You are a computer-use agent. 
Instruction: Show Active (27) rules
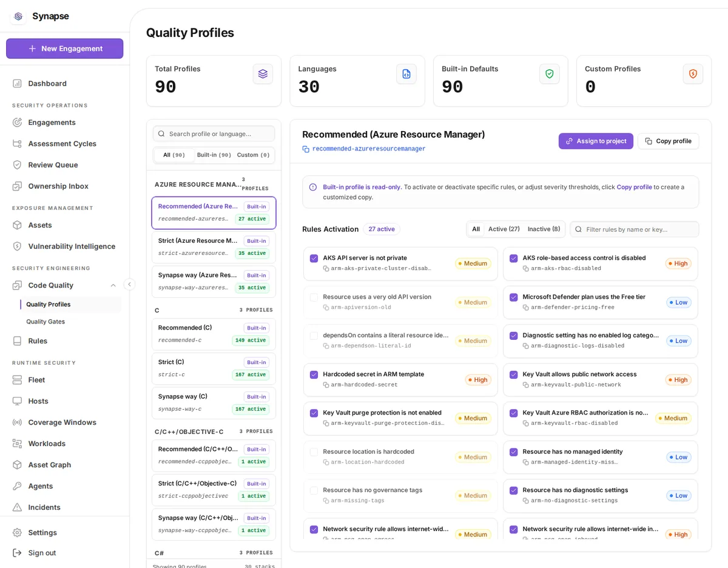tap(504, 229)
